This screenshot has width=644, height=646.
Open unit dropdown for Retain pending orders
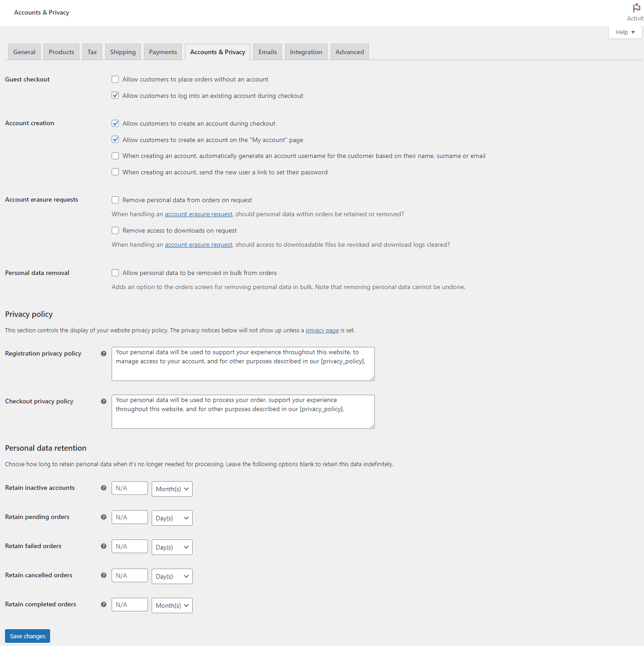point(172,518)
